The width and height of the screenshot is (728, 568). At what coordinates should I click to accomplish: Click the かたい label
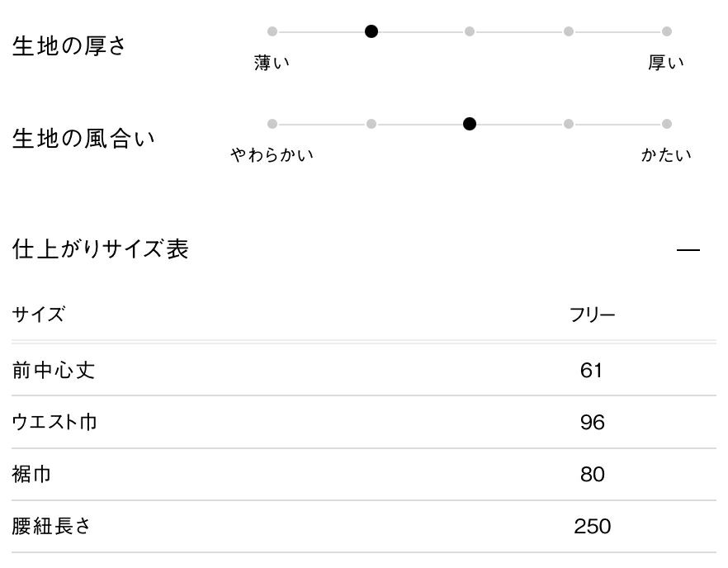666,154
